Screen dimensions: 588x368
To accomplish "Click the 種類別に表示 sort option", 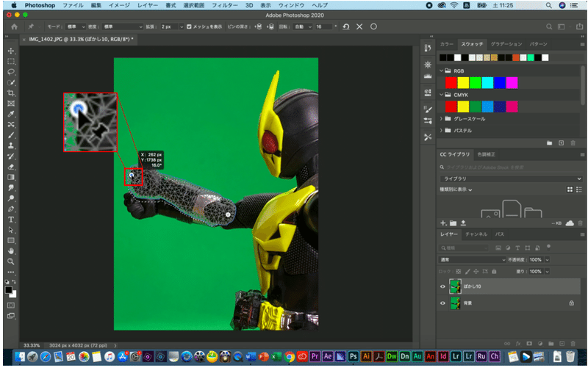I will click(x=457, y=190).
